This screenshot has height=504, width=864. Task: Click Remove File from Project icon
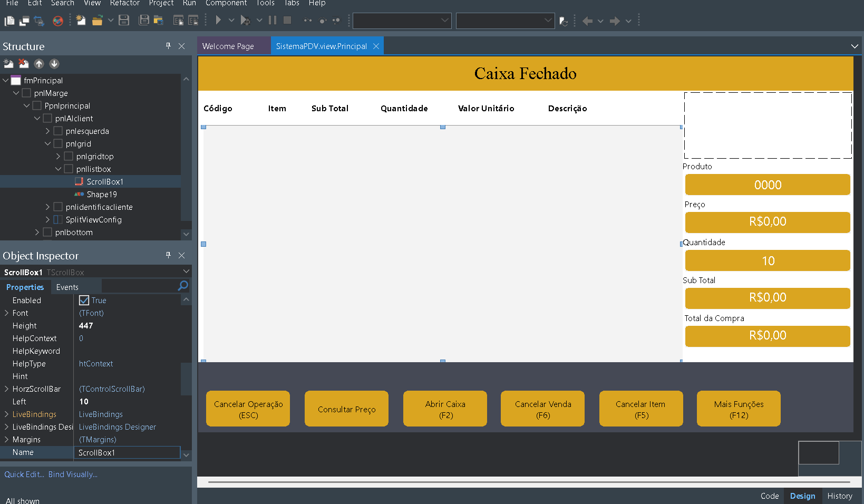pyautogui.click(x=193, y=21)
